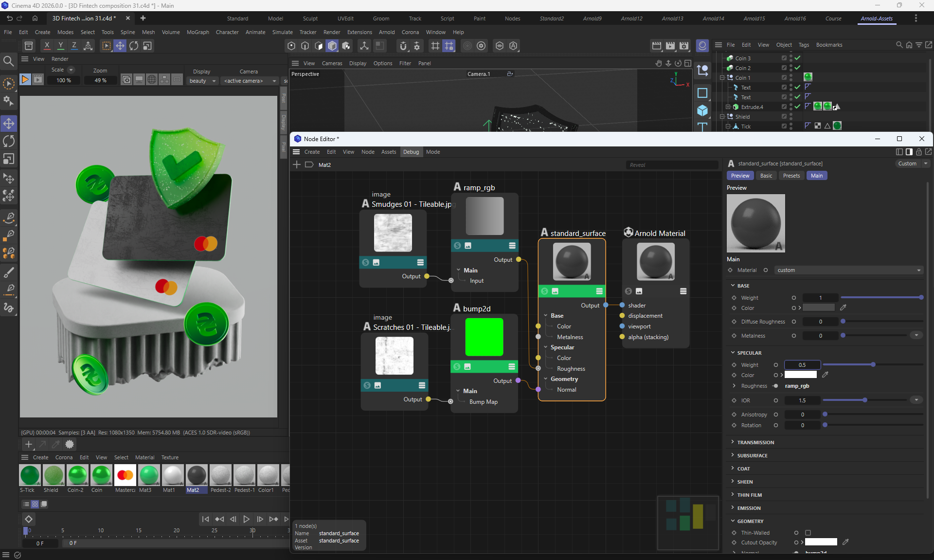Screen dimensions: 934x560
Task: Click the Scale tool icon
Action: click(x=9, y=159)
